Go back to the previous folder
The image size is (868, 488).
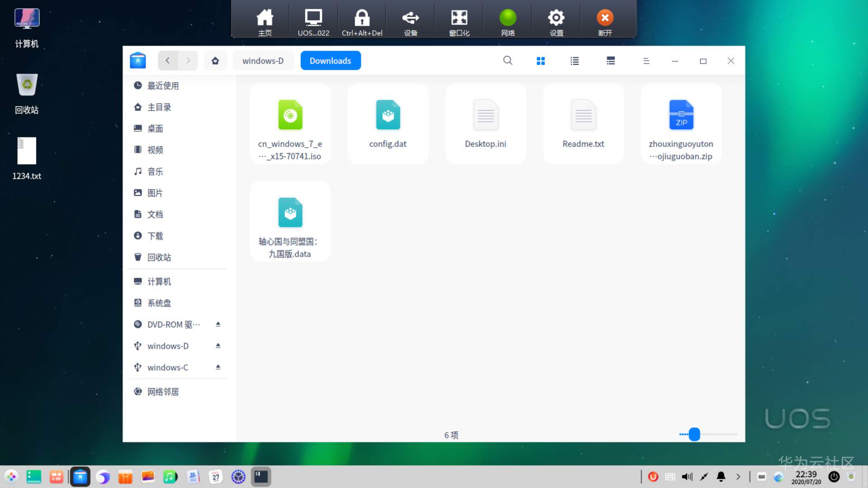(x=168, y=61)
